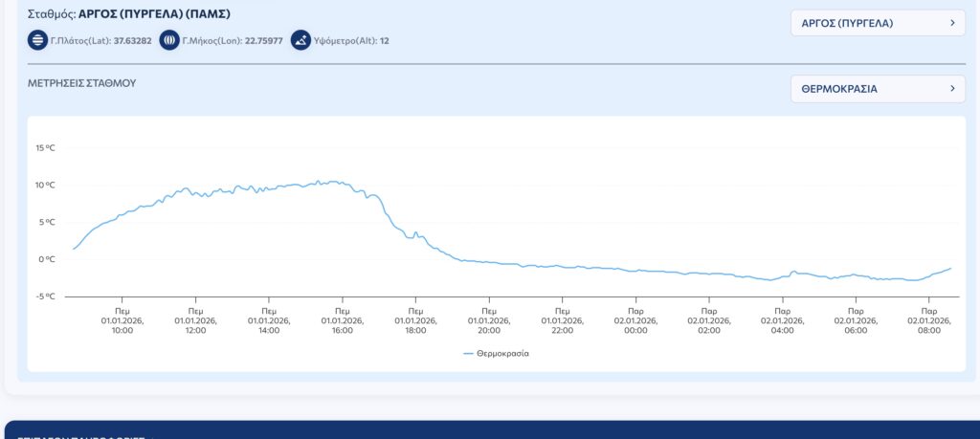Toggle the Θερμοκρασία series via legend label
The width and height of the screenshot is (980, 439).
tap(502, 353)
